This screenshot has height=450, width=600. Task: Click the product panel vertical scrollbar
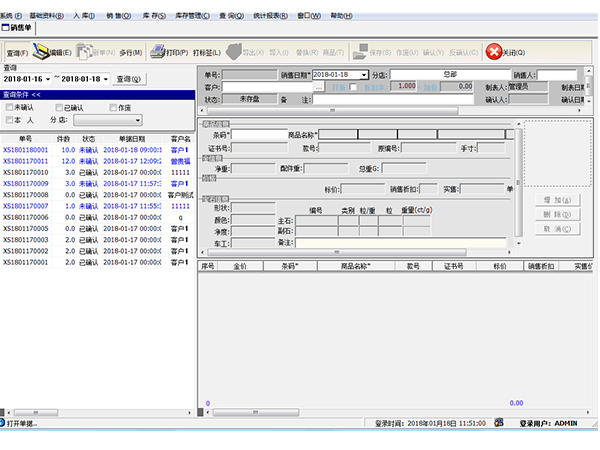518,183
